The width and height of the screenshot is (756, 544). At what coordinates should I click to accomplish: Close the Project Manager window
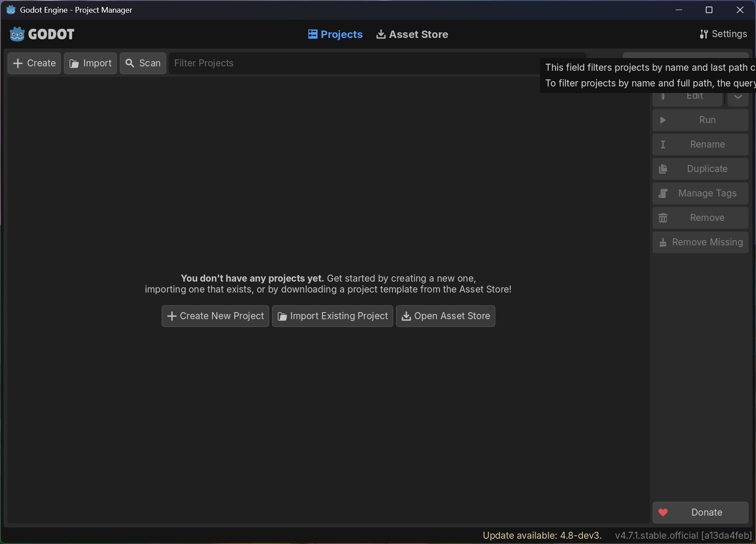click(740, 10)
